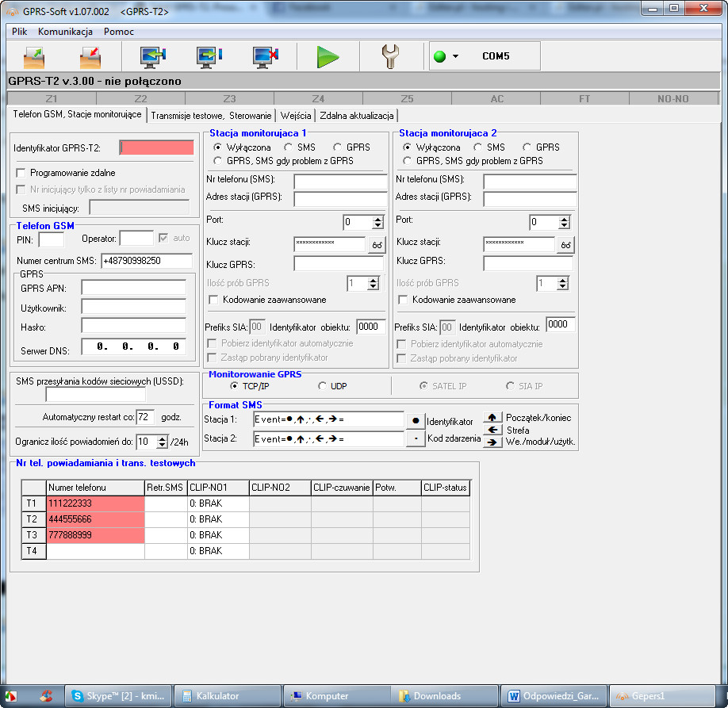Open Skype in the taskbar
Screen dimensions: 728x708
[x=118, y=696]
